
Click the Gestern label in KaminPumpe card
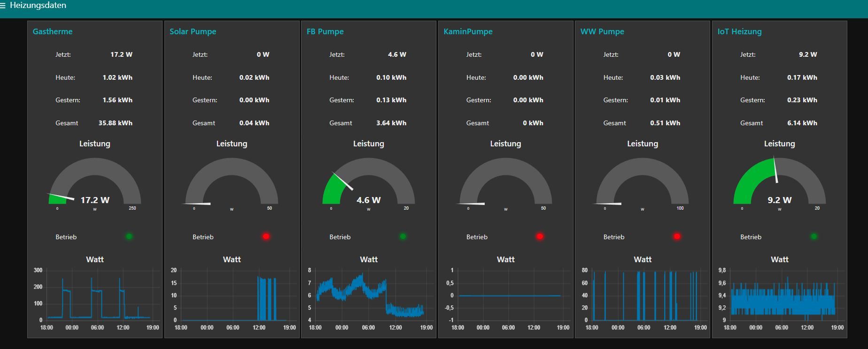tap(479, 100)
